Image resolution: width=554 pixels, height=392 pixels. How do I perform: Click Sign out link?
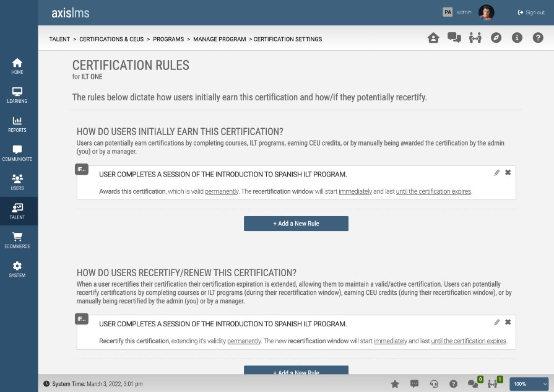point(530,12)
